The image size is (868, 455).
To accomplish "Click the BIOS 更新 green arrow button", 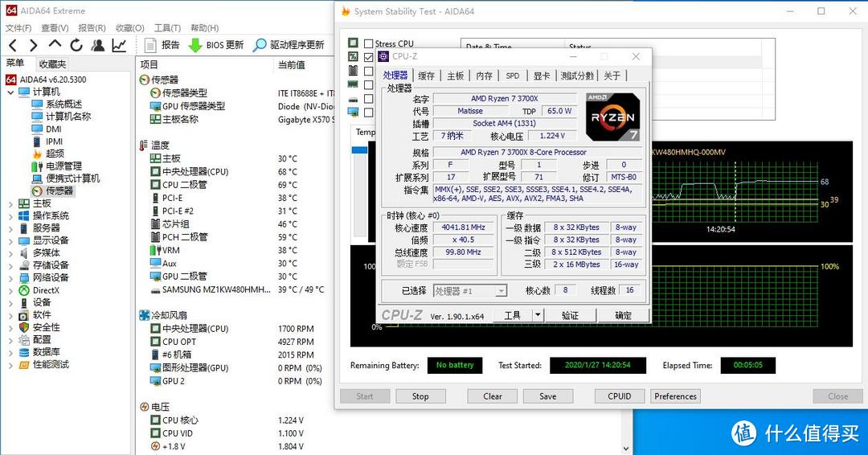I will [216, 45].
